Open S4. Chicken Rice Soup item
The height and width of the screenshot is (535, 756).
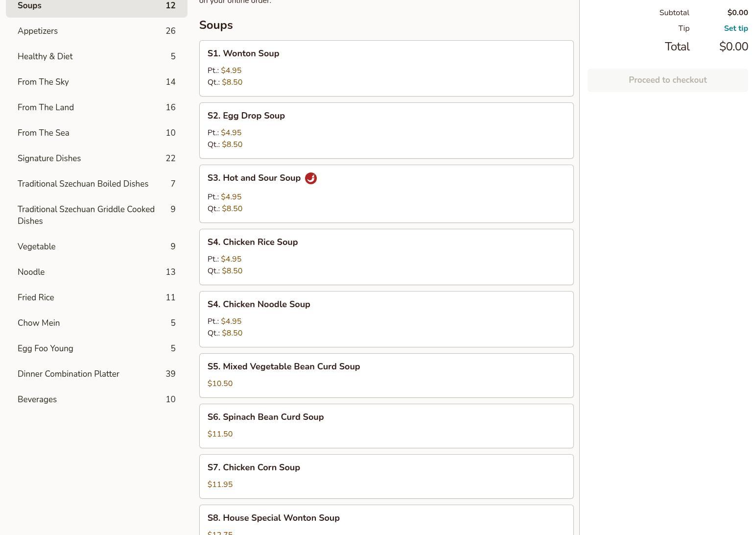[386, 257]
